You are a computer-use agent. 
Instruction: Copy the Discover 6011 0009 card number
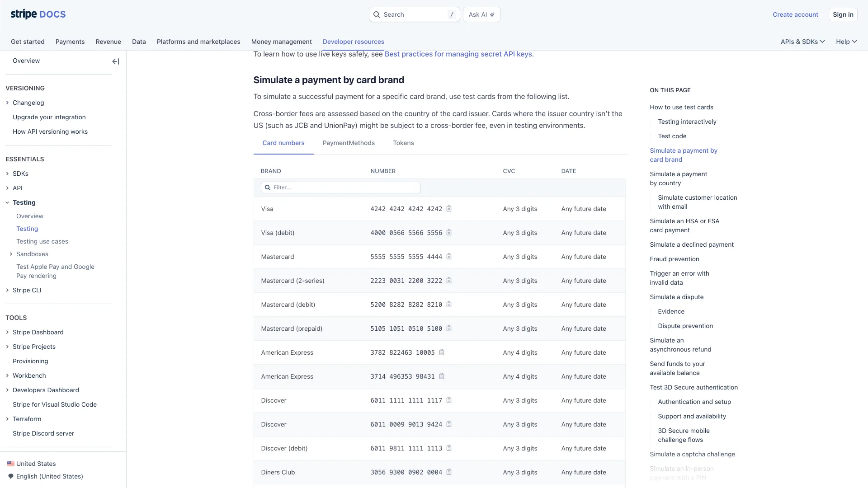coord(449,424)
